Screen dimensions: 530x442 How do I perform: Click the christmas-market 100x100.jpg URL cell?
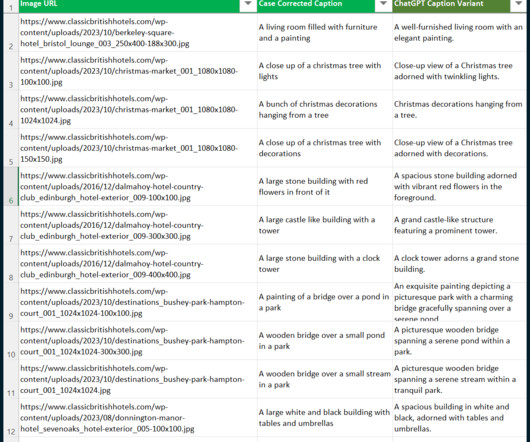pos(138,71)
